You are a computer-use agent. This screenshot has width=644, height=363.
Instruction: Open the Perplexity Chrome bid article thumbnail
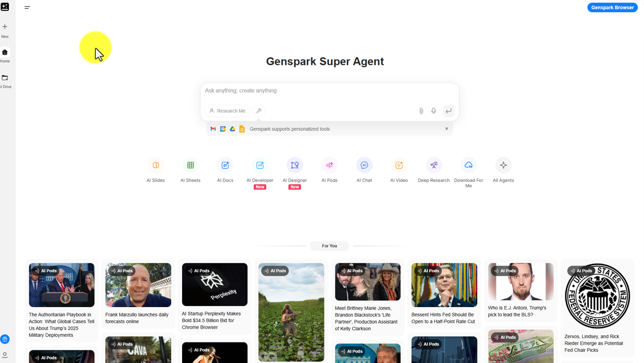(215, 284)
